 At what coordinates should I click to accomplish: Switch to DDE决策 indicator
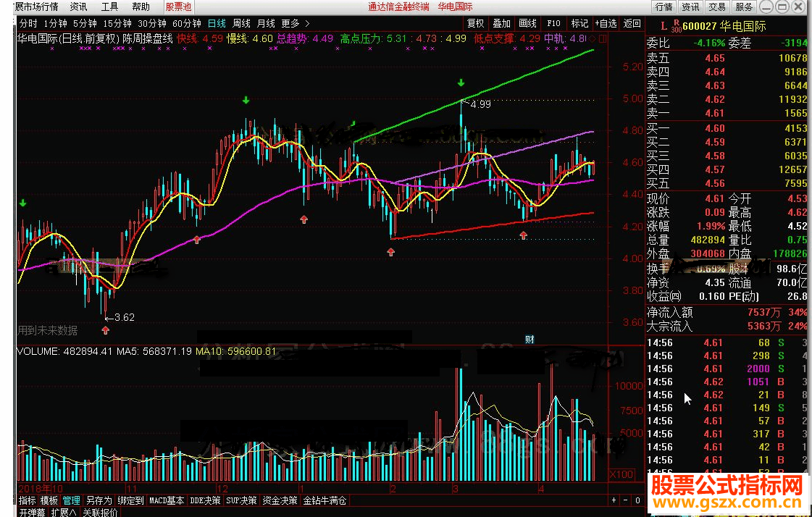click(x=205, y=500)
